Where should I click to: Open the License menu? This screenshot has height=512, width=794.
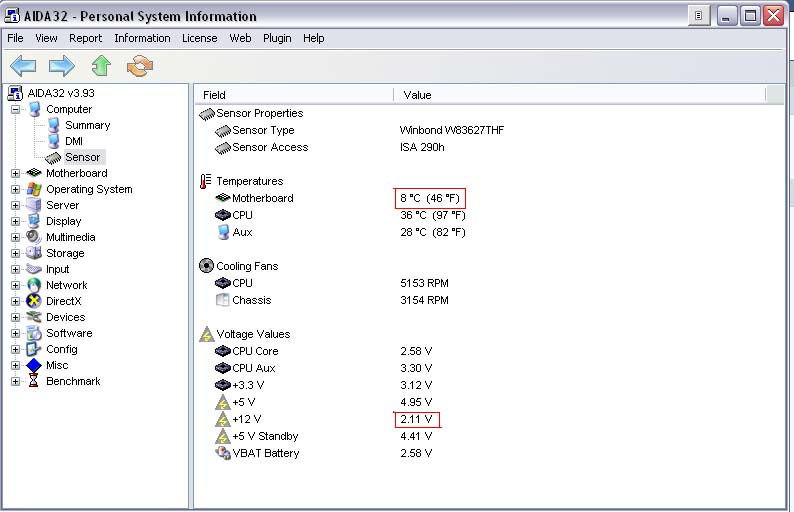(200, 38)
